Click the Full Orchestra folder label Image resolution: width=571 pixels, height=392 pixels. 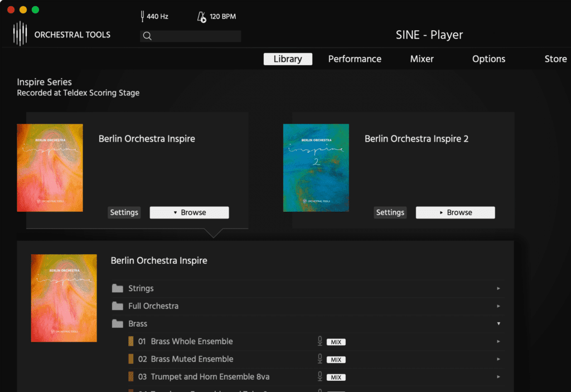point(153,306)
